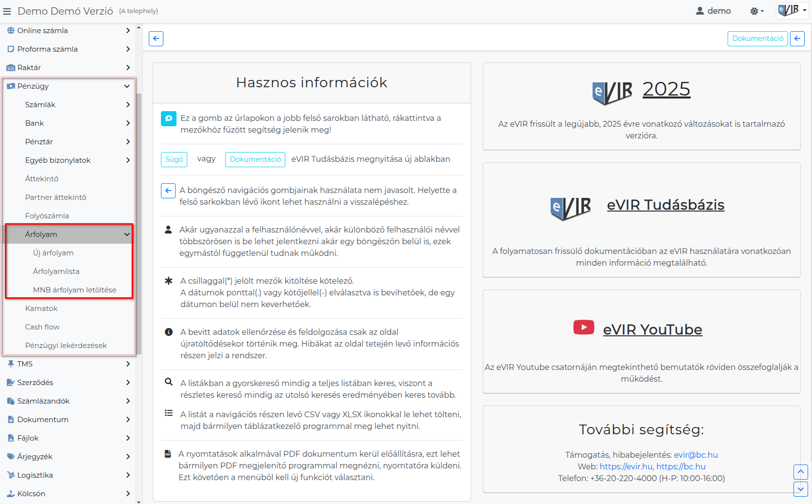Expand the Számlák submenu
812x504 pixels.
(x=128, y=105)
